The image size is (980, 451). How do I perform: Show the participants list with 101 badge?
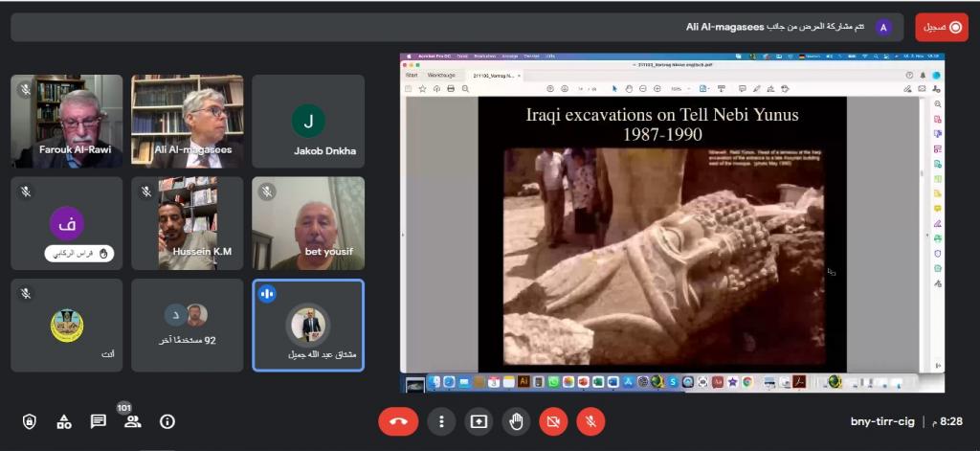point(132,421)
